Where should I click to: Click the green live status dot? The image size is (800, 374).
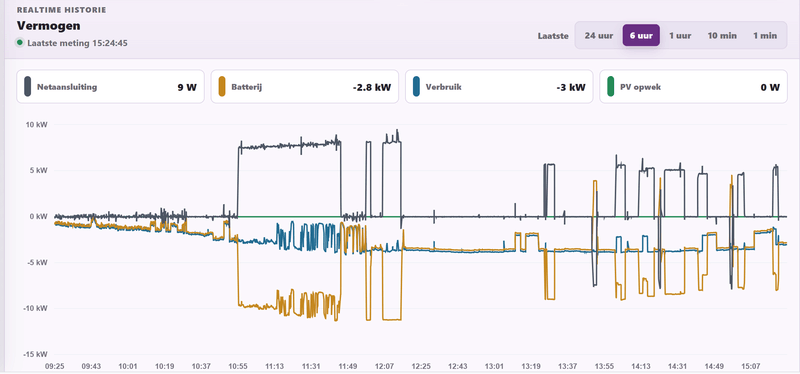(20, 43)
